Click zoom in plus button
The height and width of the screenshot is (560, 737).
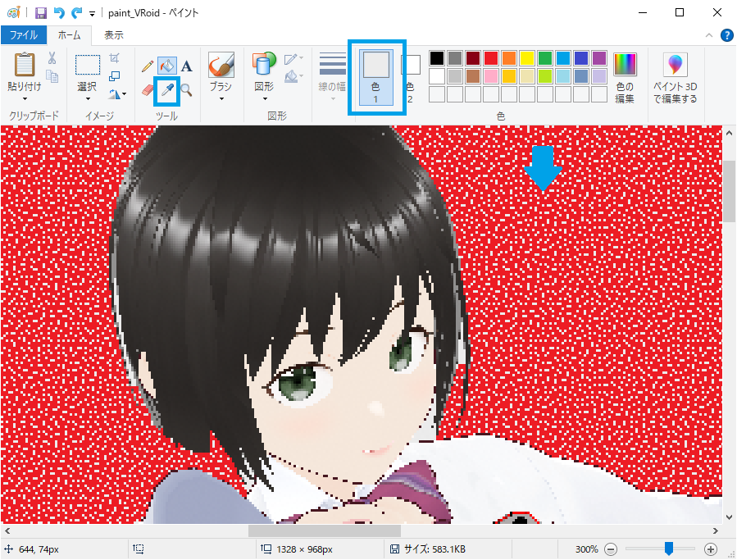pyautogui.click(x=711, y=549)
